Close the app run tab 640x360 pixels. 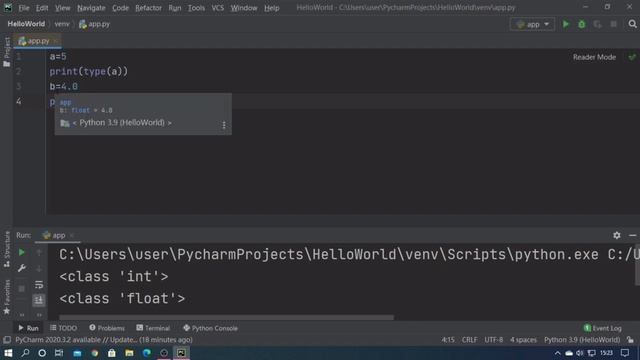click(72, 236)
